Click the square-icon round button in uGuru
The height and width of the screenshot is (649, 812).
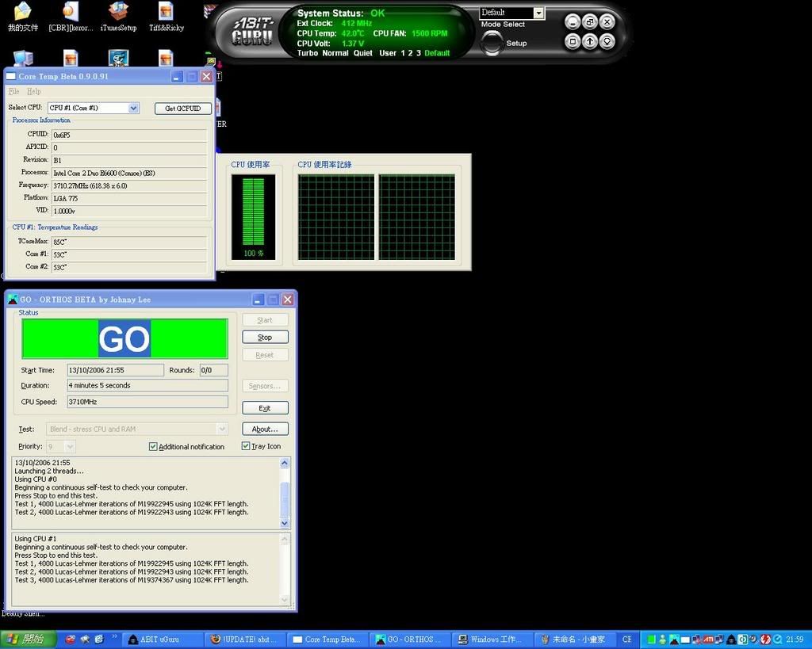[x=573, y=41]
